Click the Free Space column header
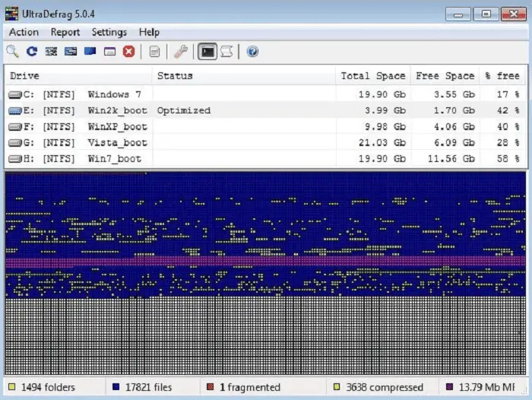Viewport: 532px width, 400px height. tap(445, 76)
